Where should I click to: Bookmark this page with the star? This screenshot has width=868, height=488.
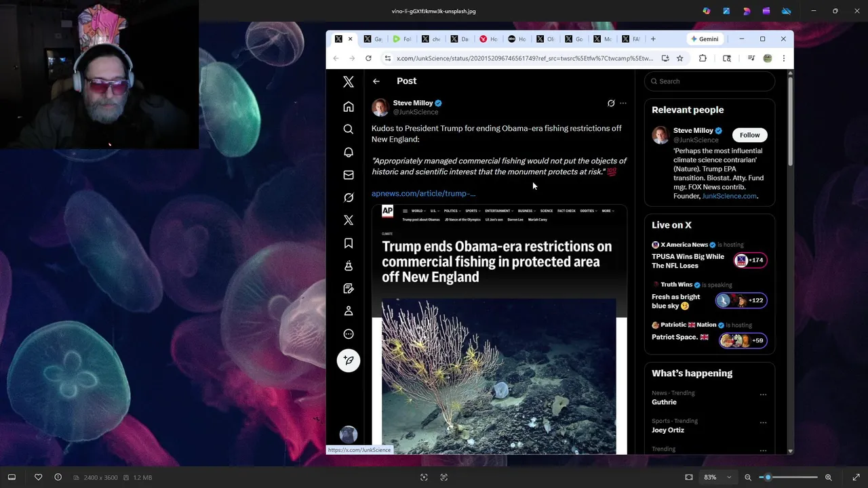pyautogui.click(x=679, y=58)
